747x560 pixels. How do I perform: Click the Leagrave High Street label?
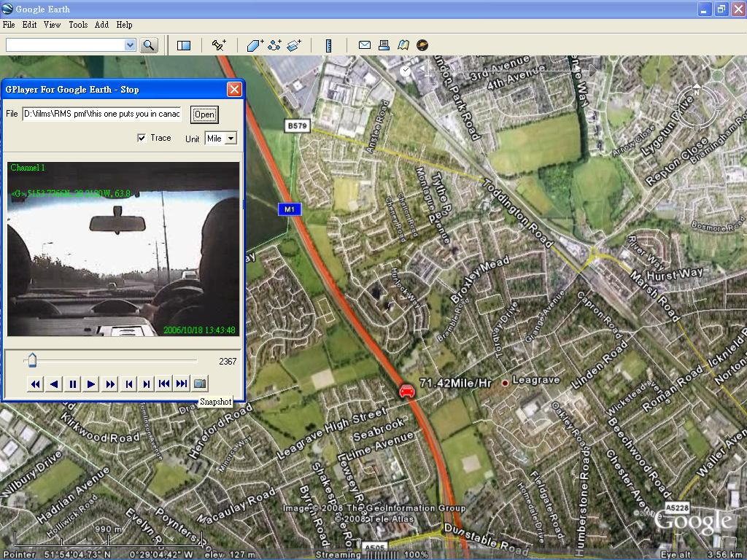click(x=332, y=433)
